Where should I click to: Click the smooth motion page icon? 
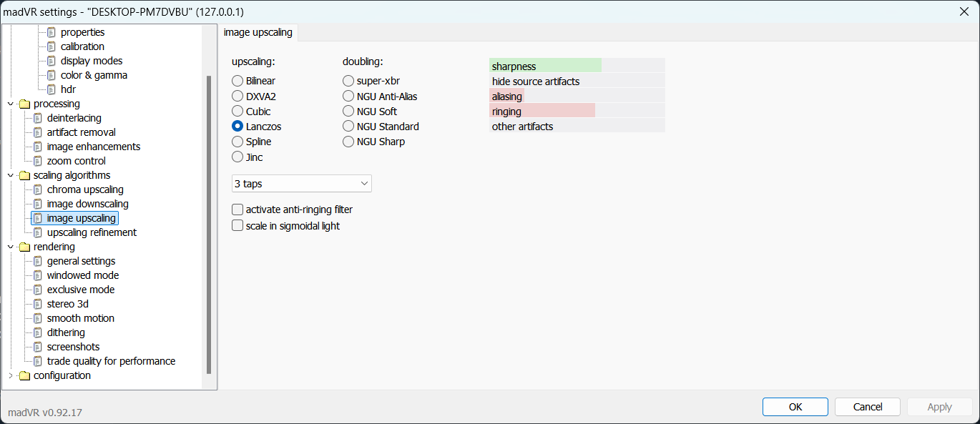[38, 318]
